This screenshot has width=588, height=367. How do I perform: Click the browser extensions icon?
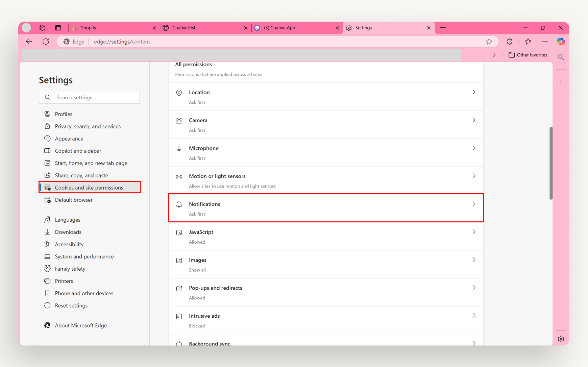[x=510, y=42]
